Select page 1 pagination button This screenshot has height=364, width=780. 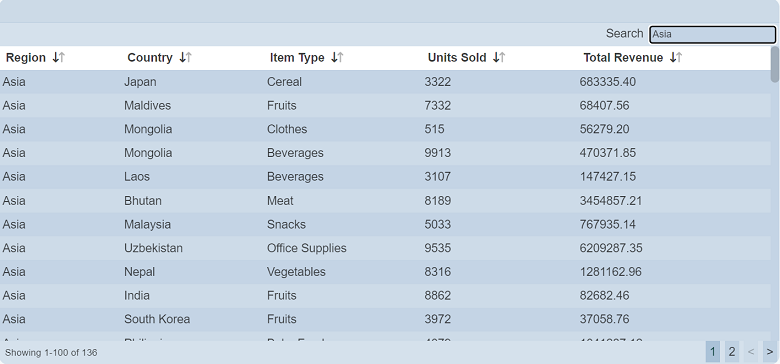click(x=712, y=352)
